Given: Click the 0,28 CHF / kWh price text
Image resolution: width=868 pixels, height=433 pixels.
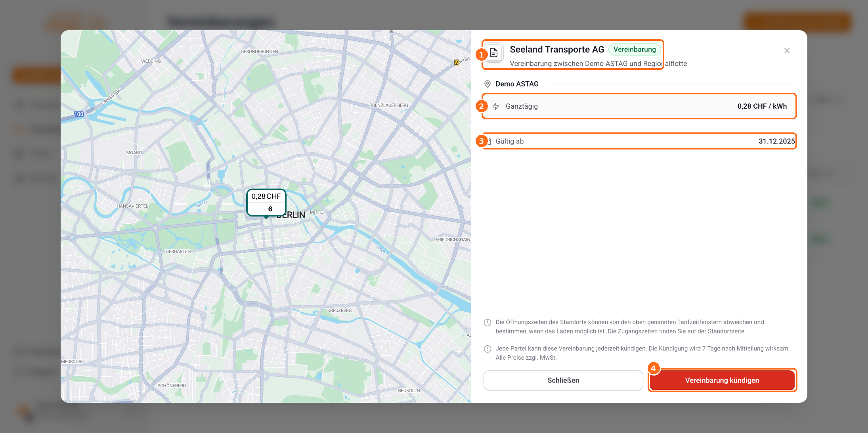Looking at the screenshot, I should [x=762, y=106].
